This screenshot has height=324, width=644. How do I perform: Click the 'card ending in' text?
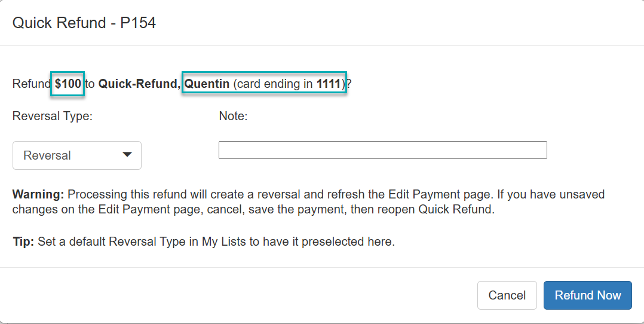click(274, 84)
